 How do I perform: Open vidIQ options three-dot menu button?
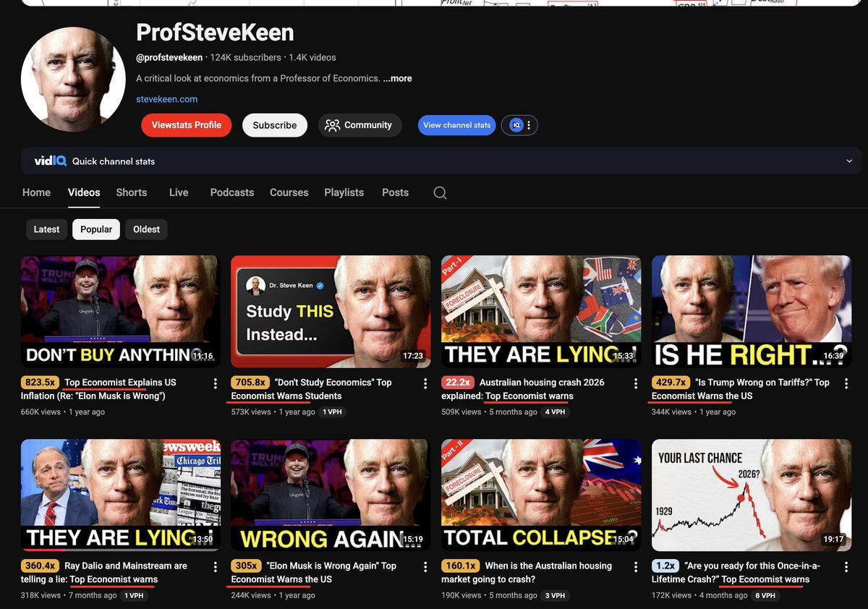click(x=529, y=125)
